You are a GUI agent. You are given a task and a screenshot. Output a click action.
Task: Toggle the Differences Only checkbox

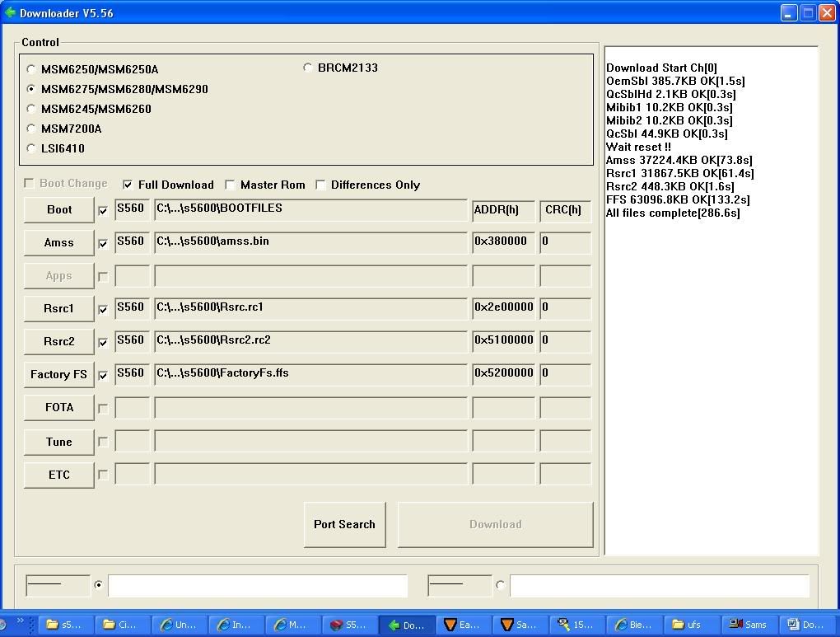click(320, 185)
